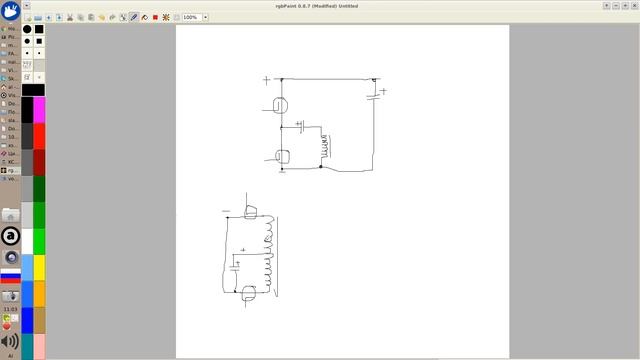The width and height of the screenshot is (640, 360).
Task: Pick the light blue palette swatch
Action: pyautogui.click(x=27, y=268)
